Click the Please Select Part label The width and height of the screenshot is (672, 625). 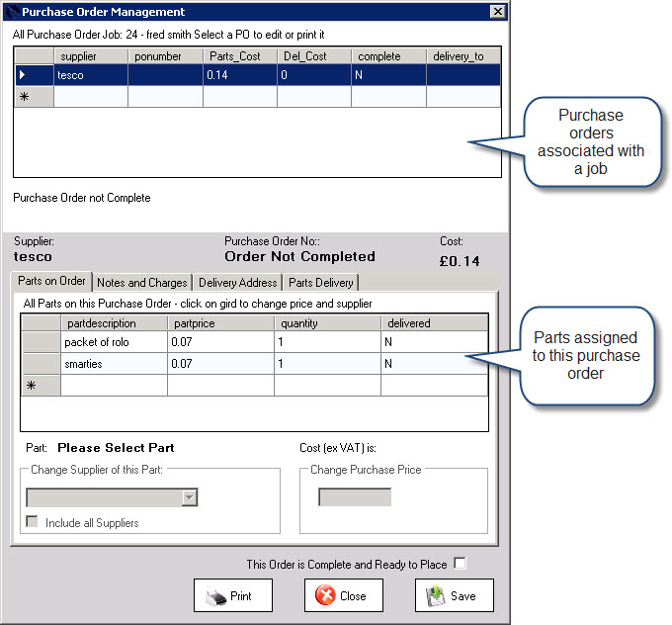116,448
